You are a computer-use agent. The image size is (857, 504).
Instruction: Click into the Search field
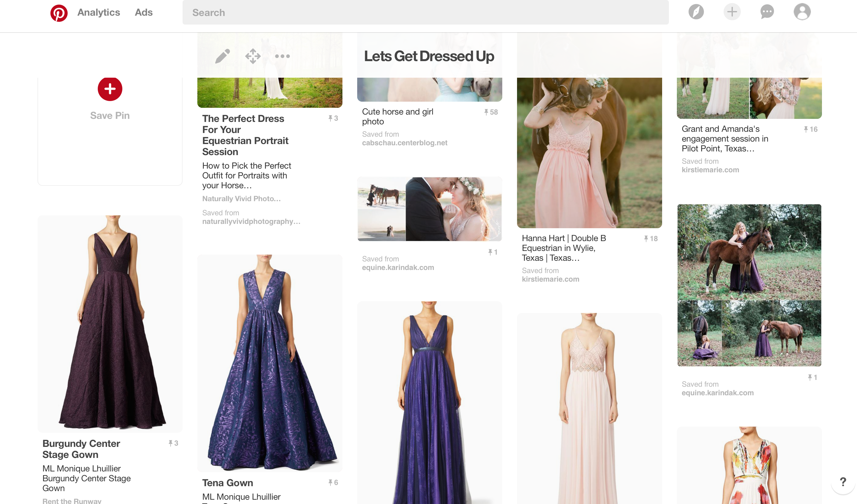tap(425, 13)
